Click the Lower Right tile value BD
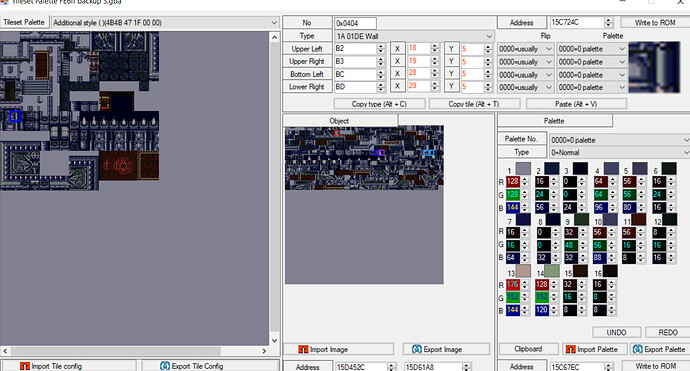The width and height of the screenshot is (690, 371). (356, 87)
